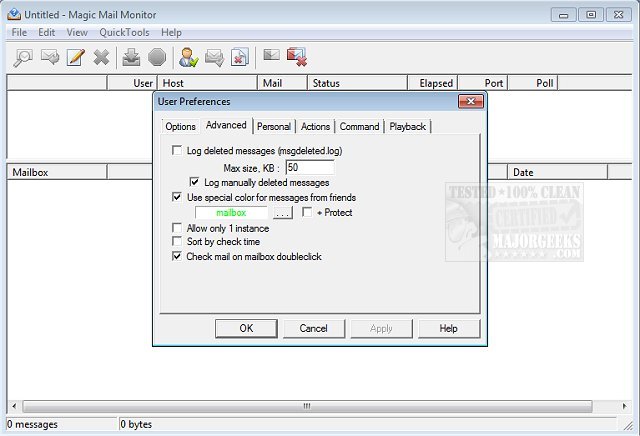
Task: Open the QuickTools menu
Action: click(124, 33)
